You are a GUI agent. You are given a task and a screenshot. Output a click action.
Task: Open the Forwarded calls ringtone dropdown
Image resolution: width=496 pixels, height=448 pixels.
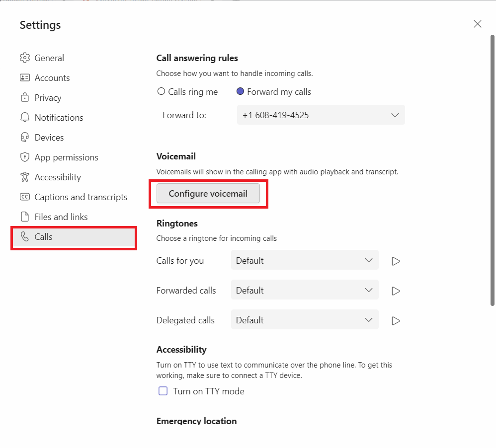point(305,290)
